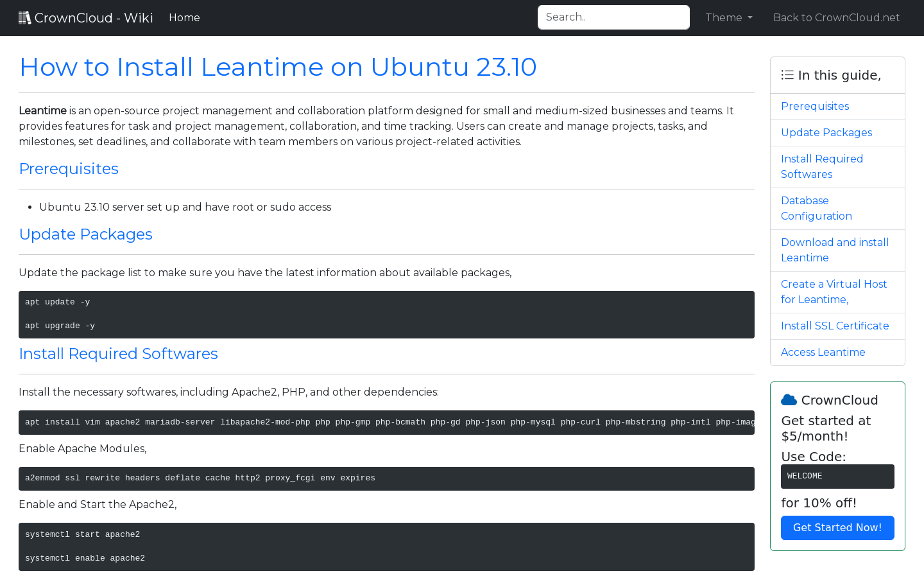Image resolution: width=924 pixels, height=578 pixels.
Task: Click the apt update code block
Action: (x=386, y=314)
